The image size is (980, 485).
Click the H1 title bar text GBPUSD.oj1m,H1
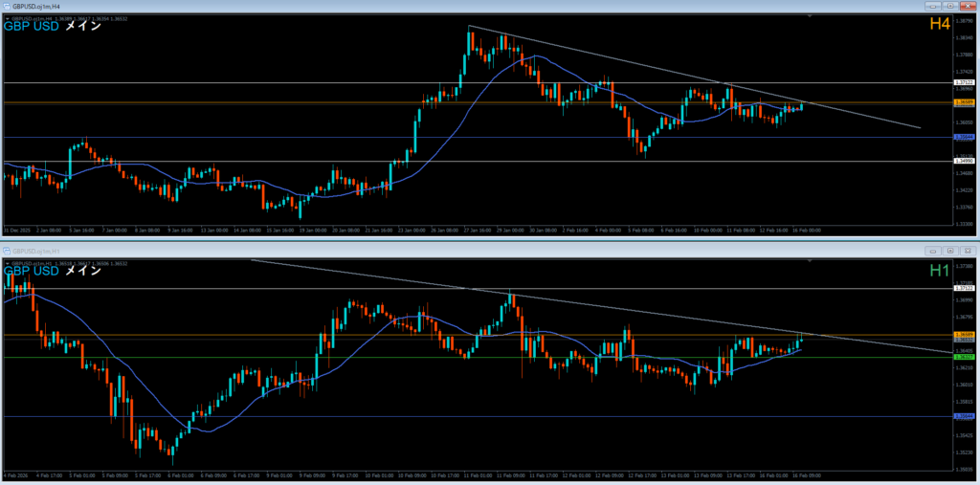(34, 251)
